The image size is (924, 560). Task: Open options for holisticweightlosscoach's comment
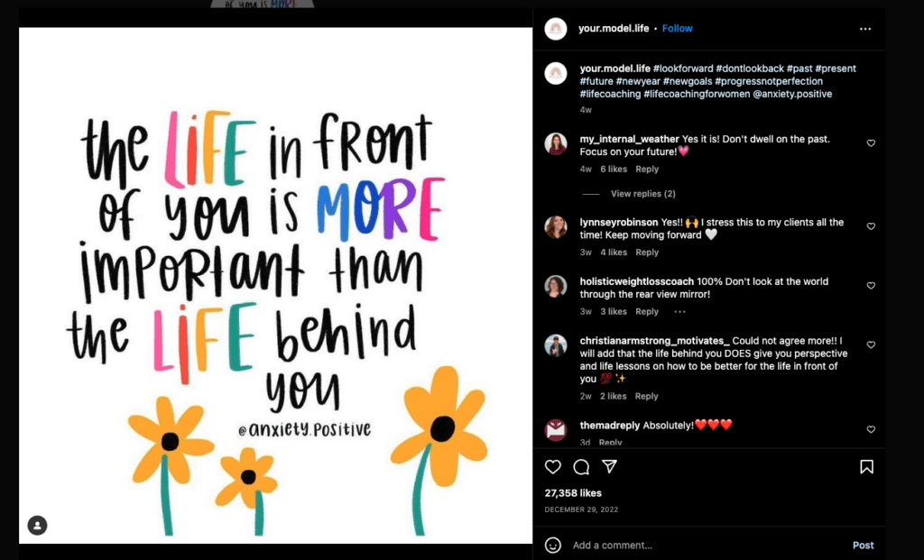pyautogui.click(x=679, y=311)
